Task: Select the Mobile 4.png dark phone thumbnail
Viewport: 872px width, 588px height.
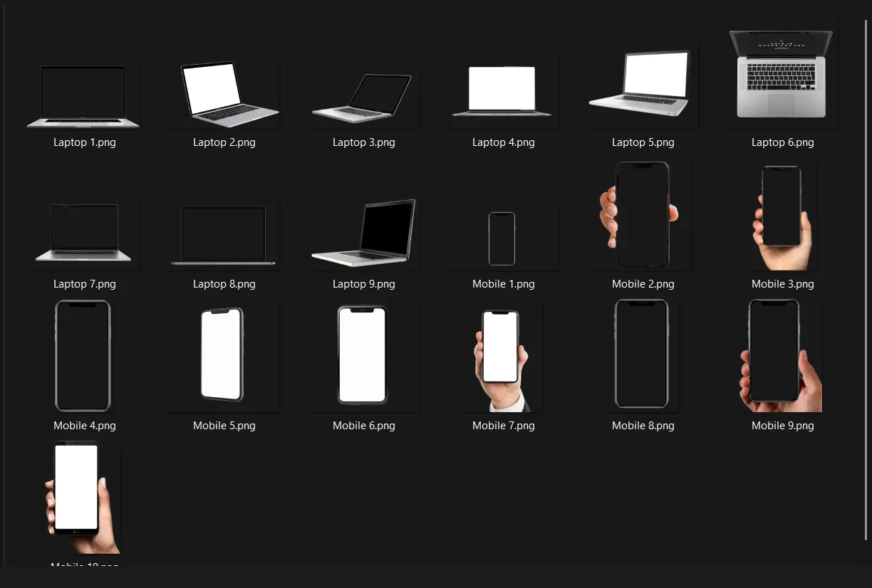Action: 83,355
